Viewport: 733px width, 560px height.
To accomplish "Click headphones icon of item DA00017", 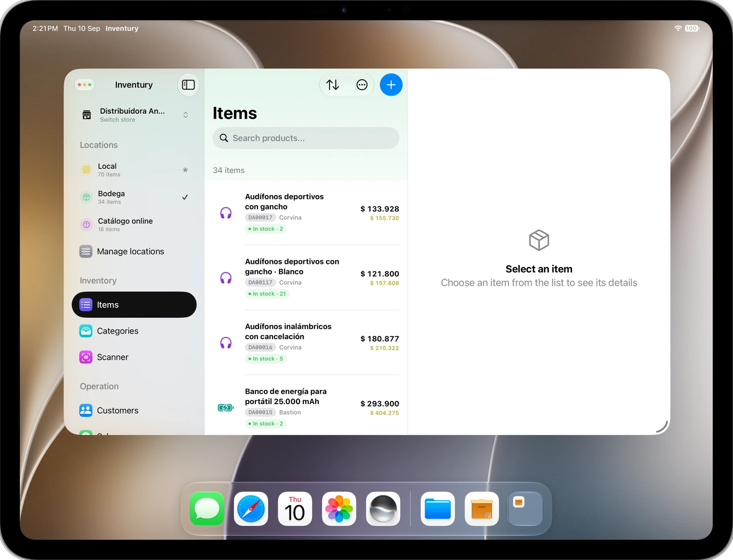I will tap(226, 213).
